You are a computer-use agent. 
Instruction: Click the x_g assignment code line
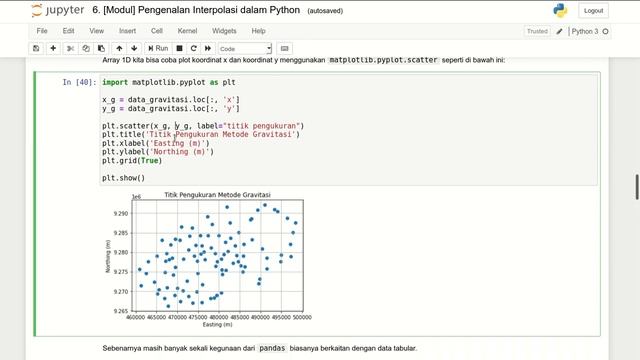coord(171,100)
